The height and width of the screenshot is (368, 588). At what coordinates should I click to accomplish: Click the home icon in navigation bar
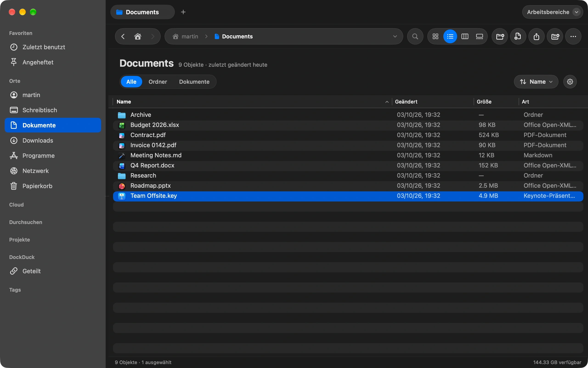point(138,37)
